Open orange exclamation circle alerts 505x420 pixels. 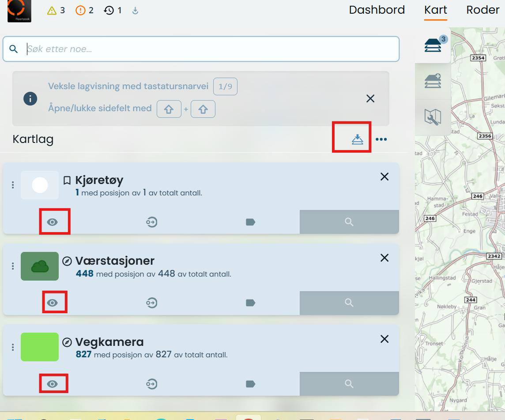[x=80, y=11]
